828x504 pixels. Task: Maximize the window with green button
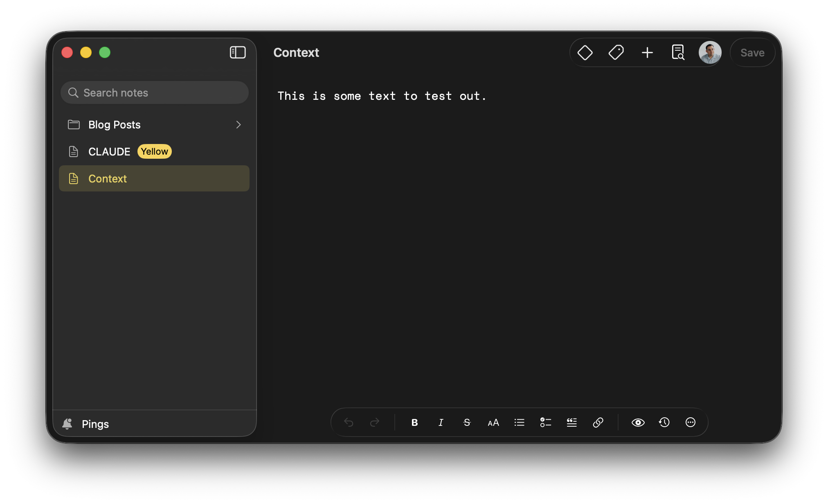pos(105,52)
